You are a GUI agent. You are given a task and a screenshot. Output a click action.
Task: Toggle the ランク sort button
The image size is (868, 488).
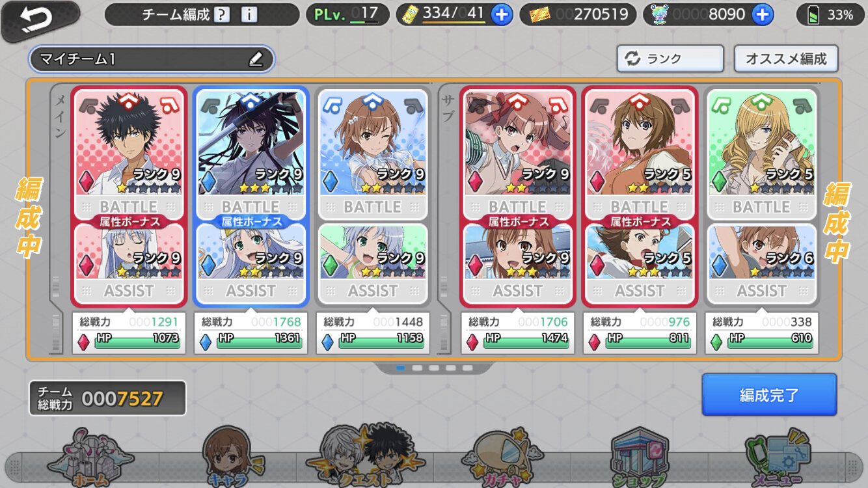670,59
